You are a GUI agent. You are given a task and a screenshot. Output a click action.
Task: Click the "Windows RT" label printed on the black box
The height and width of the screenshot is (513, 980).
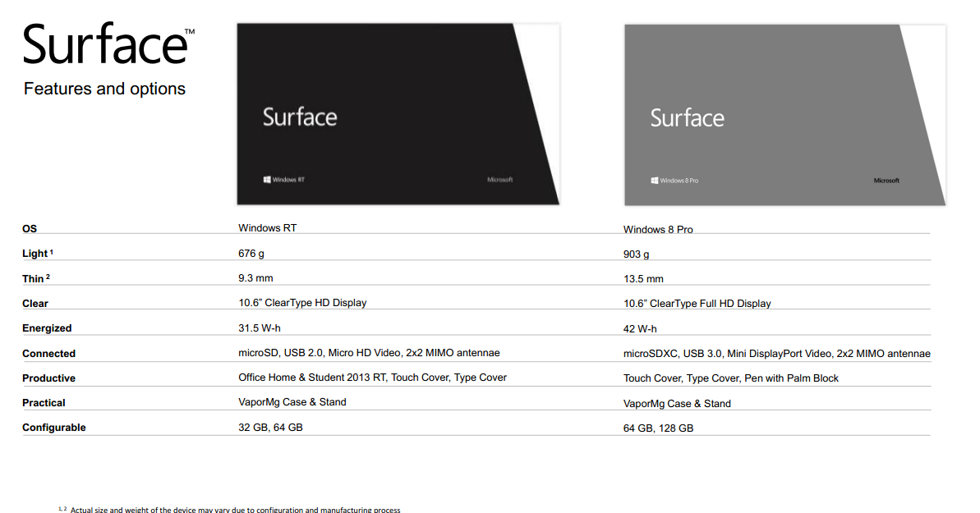tap(288, 180)
